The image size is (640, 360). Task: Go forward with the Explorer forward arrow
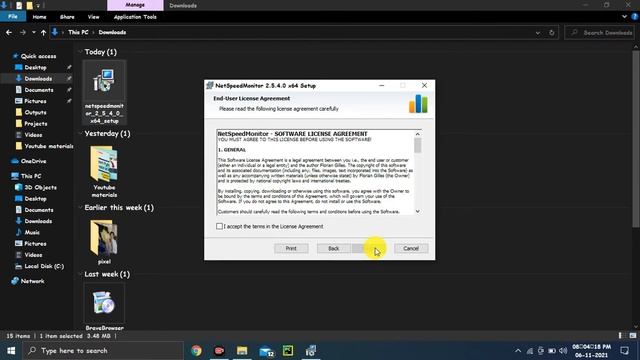pos(22,32)
